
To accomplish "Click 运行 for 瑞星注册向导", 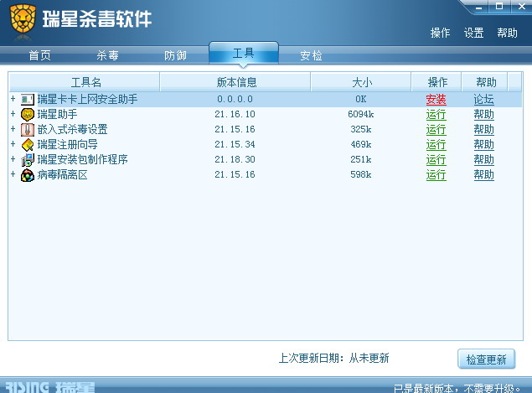I will (x=436, y=145).
